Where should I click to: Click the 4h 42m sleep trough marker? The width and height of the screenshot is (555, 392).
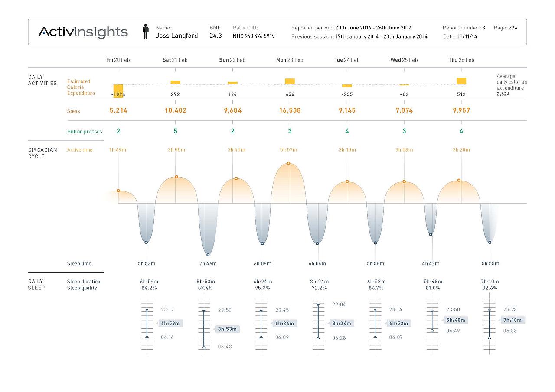[431, 234]
